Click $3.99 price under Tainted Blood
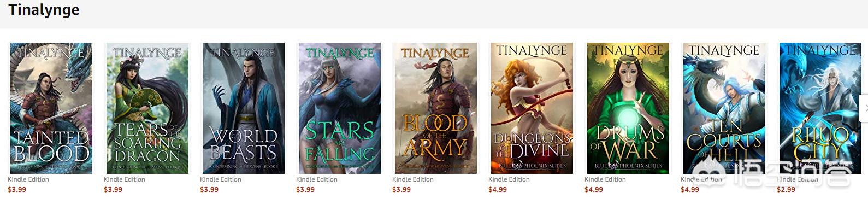This screenshot has width=868, height=204. [x=17, y=190]
